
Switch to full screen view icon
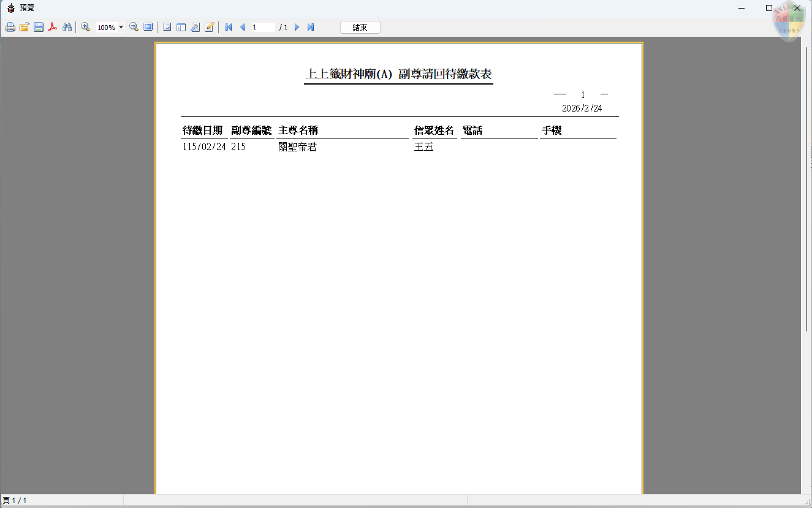point(148,28)
